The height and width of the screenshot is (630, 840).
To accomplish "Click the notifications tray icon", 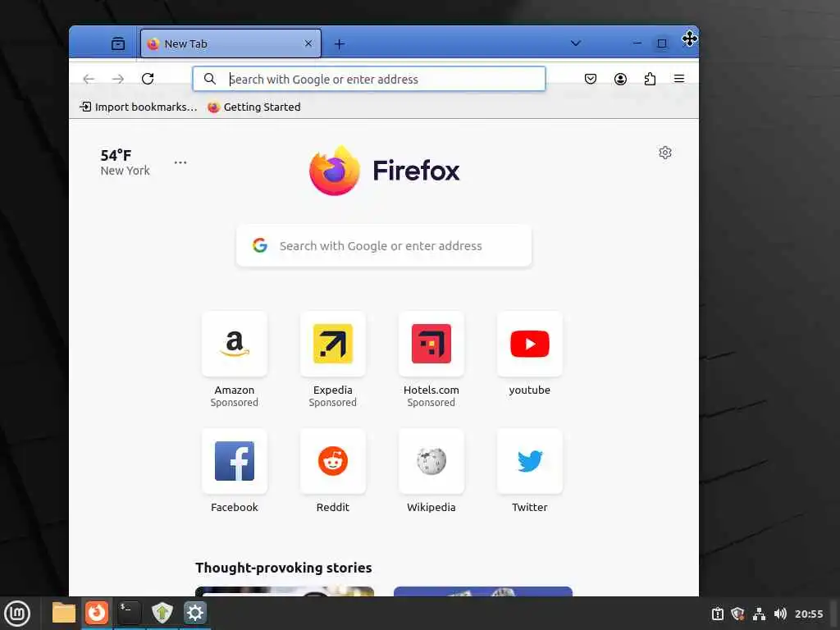I will (x=718, y=614).
